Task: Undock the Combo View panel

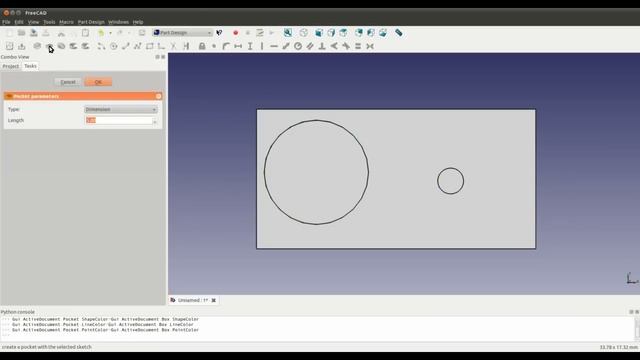Action: 158,57
